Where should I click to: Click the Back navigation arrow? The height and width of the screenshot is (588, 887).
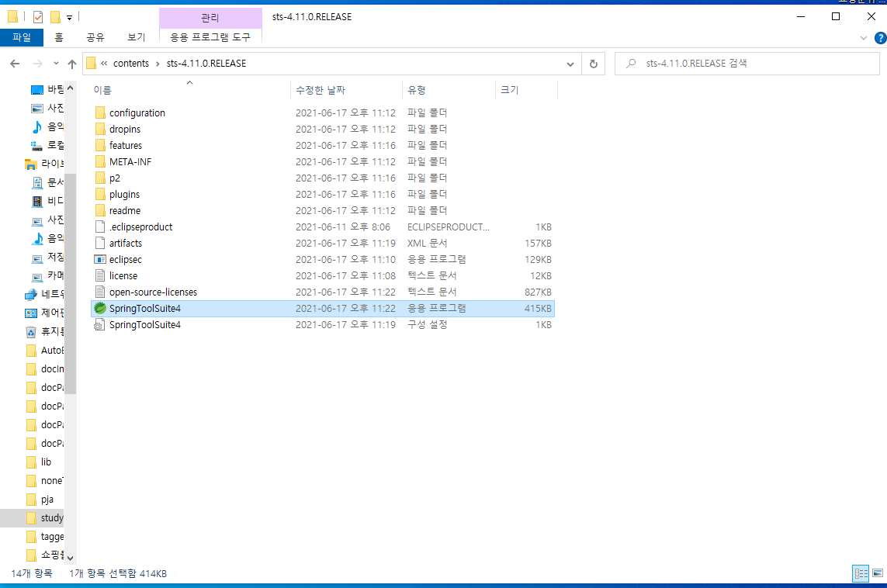coord(15,64)
